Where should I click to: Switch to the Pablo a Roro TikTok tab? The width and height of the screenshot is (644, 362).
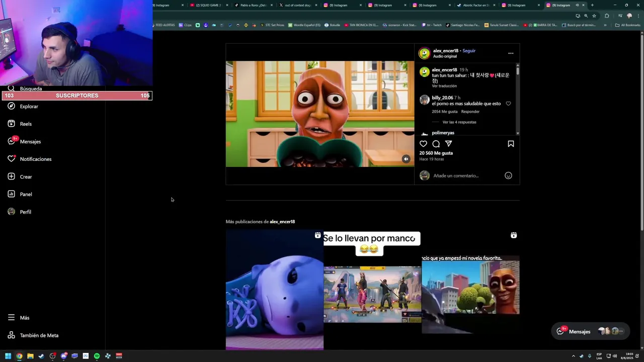(x=254, y=5)
